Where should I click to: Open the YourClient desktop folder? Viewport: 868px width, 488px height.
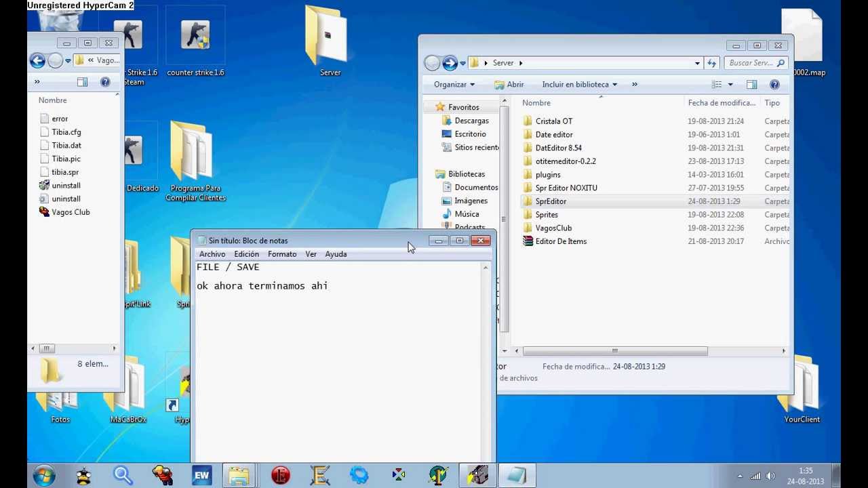click(x=802, y=390)
